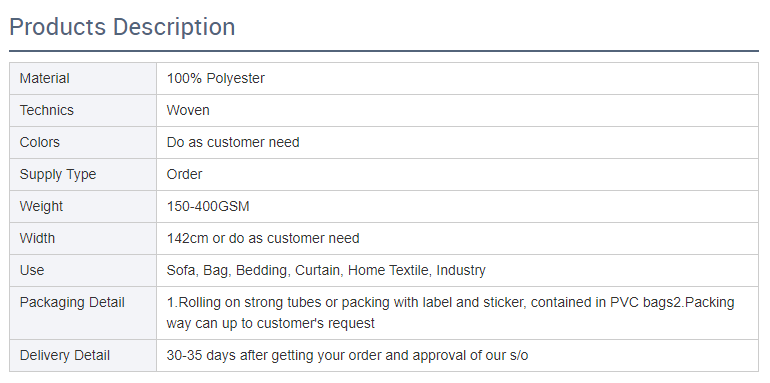
Task: Select the Material label cell
Action: [83, 79]
